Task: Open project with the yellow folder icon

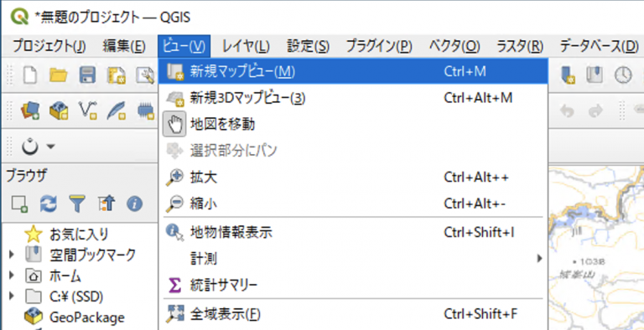Action: click(59, 75)
